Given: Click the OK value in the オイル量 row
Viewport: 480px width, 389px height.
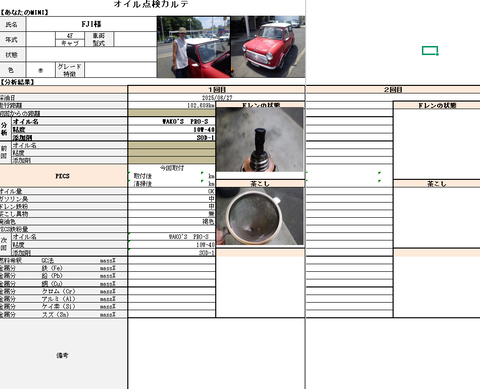Looking at the screenshot, I should coord(211,191).
